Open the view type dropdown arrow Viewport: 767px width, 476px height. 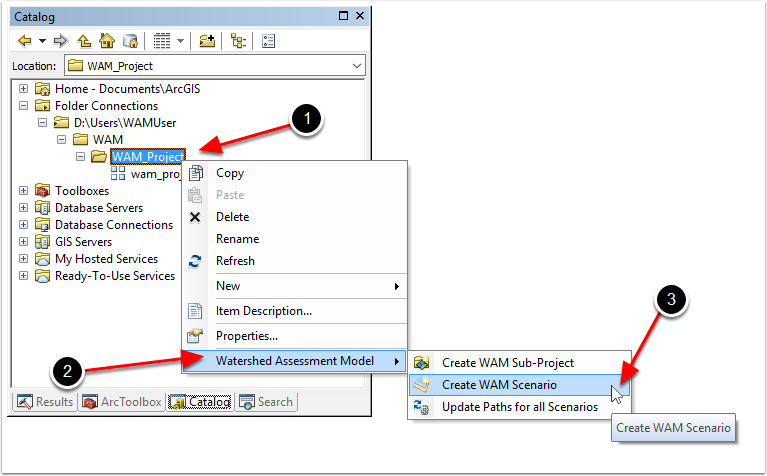(180, 41)
